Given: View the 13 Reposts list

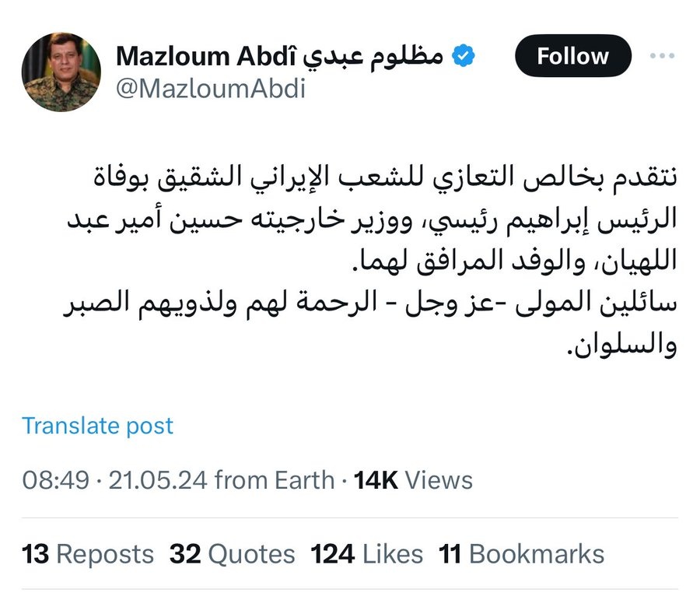Looking at the screenshot, I should [x=88, y=554].
